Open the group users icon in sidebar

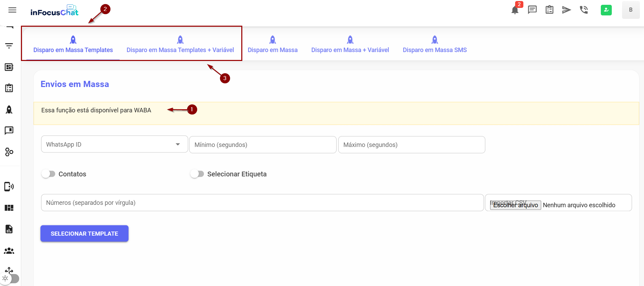[9, 251]
